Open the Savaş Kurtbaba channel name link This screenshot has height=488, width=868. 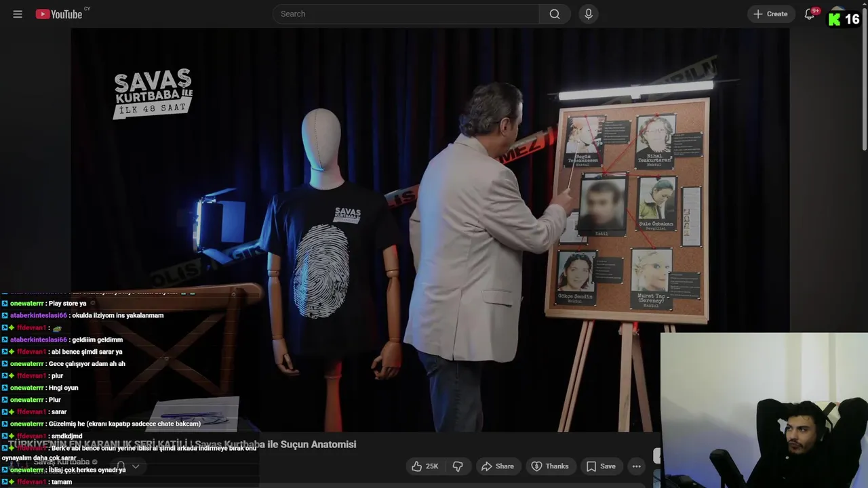point(62,462)
